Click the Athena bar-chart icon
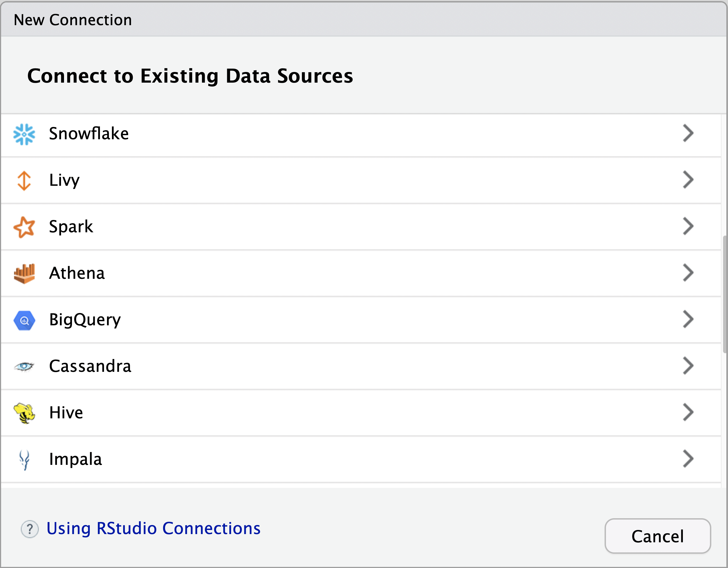728x568 pixels. coord(24,274)
